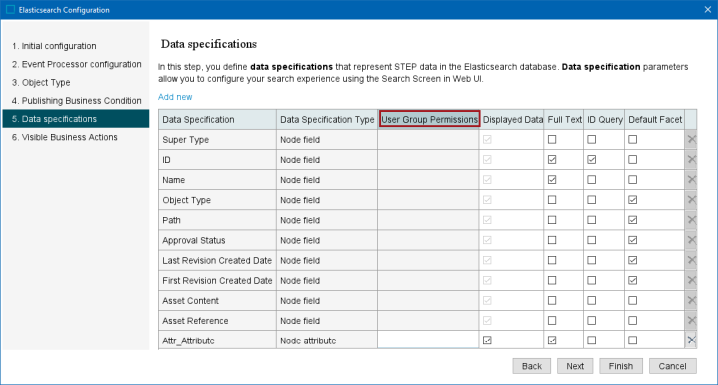
Task: Click the delete X icon for Name row
Action: pos(691,179)
